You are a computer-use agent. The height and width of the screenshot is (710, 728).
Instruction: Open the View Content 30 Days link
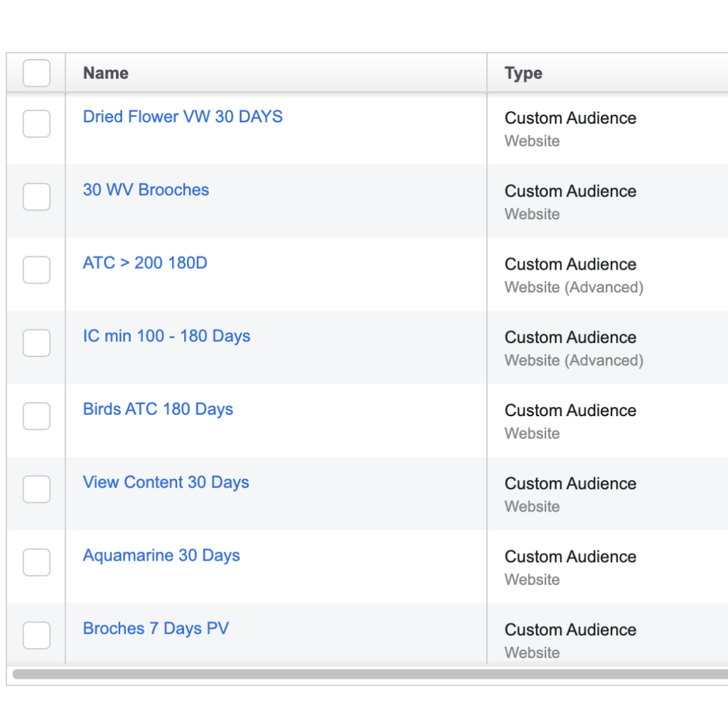pyautogui.click(x=166, y=482)
